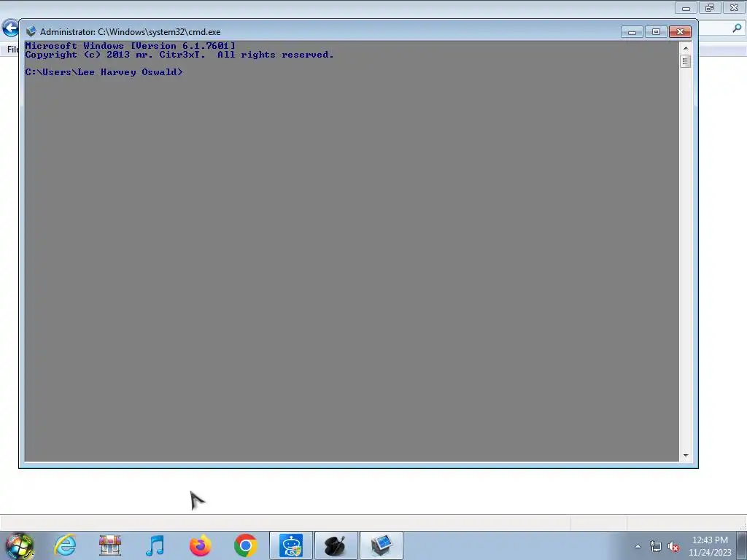
Task: Switch to the blue robot taskbar app
Action: tap(290, 545)
